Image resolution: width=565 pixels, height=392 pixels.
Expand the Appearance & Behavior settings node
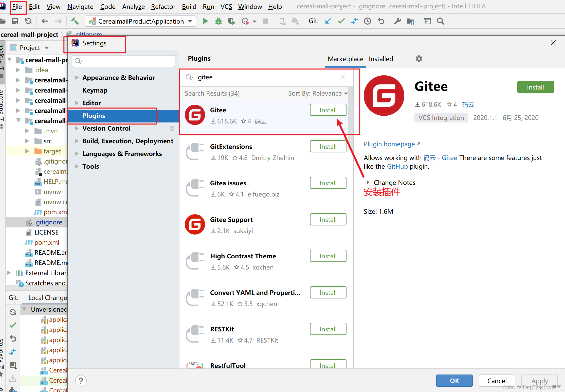[77, 78]
